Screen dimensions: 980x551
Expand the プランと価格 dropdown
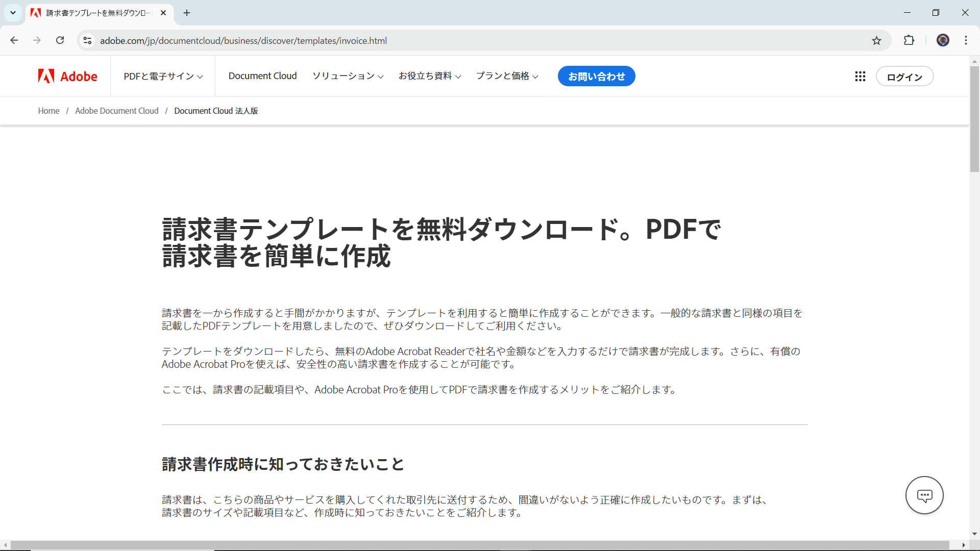pos(507,76)
